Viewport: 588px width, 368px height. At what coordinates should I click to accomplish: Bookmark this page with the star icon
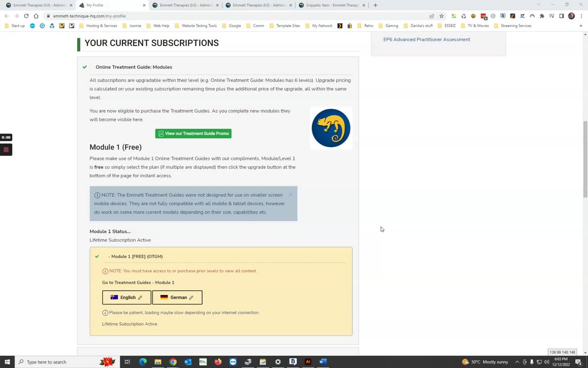[x=441, y=16]
